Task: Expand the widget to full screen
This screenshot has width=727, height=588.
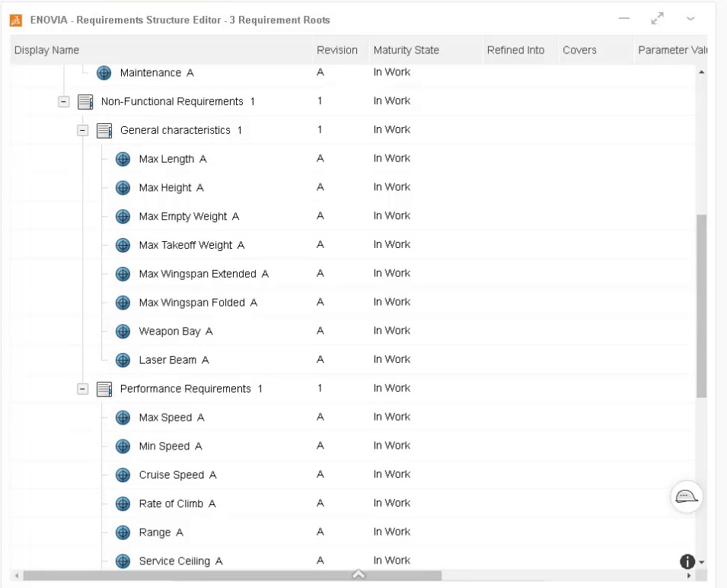Action: click(657, 18)
